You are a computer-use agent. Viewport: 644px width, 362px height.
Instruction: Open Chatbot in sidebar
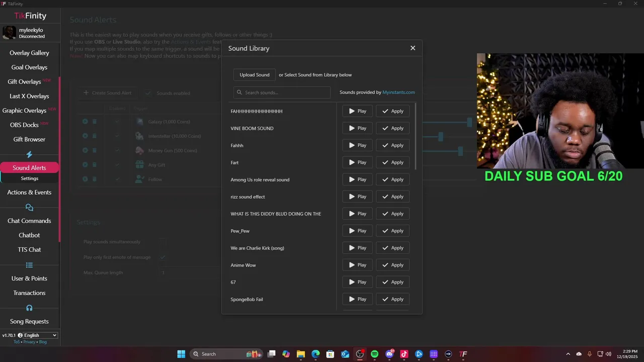click(29, 235)
